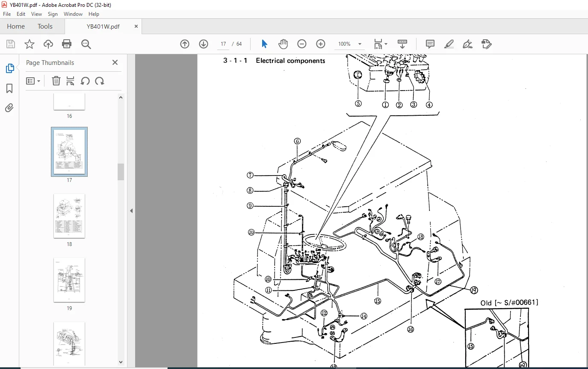Close the Page Thumbnails panel

(x=115, y=62)
